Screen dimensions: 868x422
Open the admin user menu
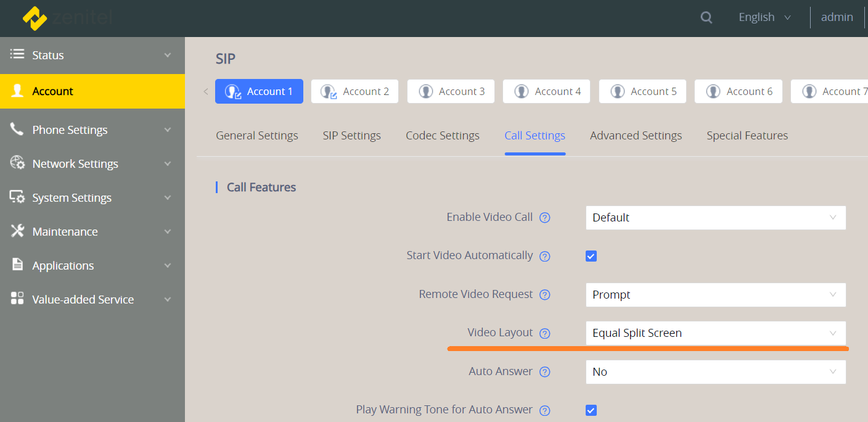click(x=837, y=17)
